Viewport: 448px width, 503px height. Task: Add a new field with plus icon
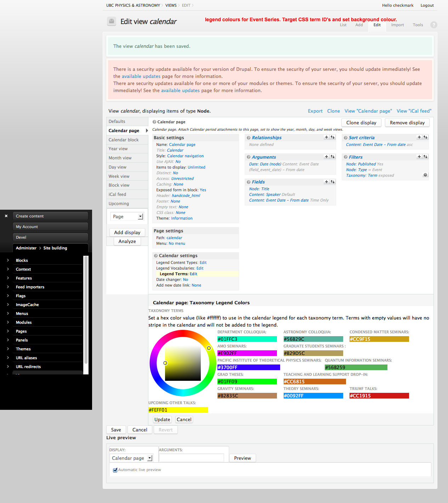pos(327,182)
